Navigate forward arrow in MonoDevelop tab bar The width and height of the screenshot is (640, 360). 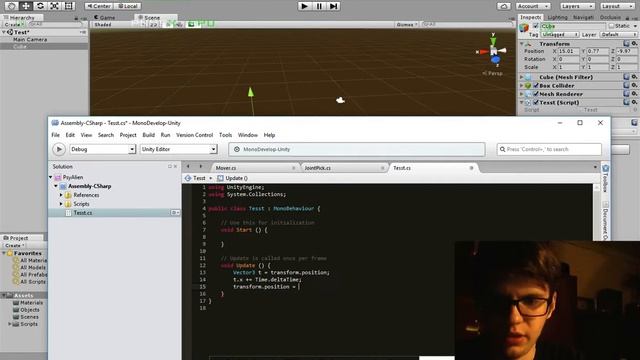(x=200, y=167)
